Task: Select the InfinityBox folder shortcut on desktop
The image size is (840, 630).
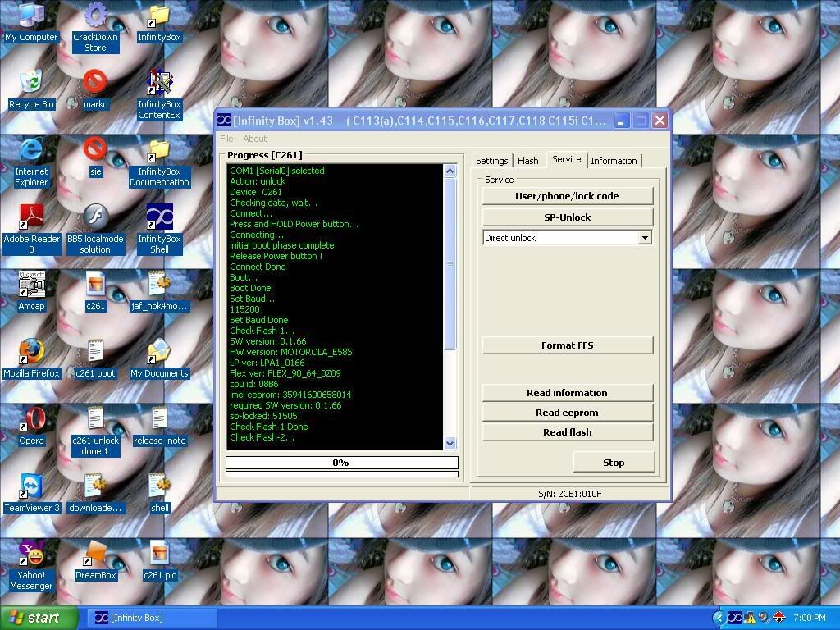Action: (159, 22)
